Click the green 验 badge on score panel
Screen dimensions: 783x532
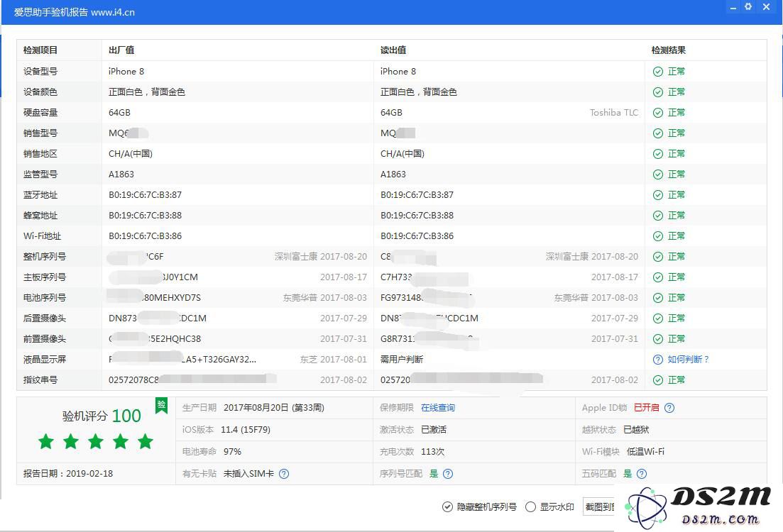161,405
